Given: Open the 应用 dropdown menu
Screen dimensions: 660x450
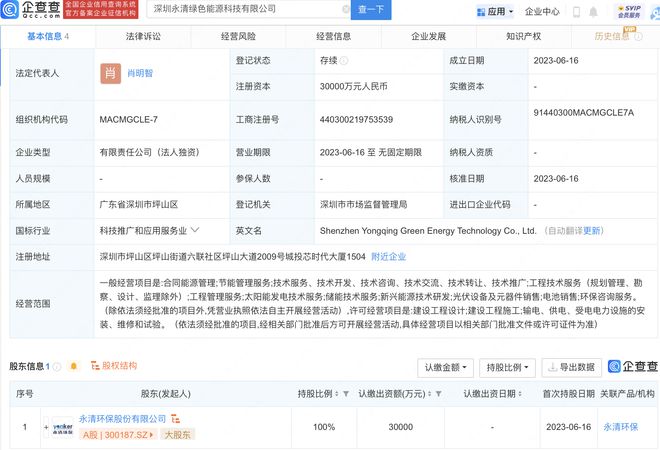Looking at the screenshot, I should pyautogui.click(x=495, y=12).
